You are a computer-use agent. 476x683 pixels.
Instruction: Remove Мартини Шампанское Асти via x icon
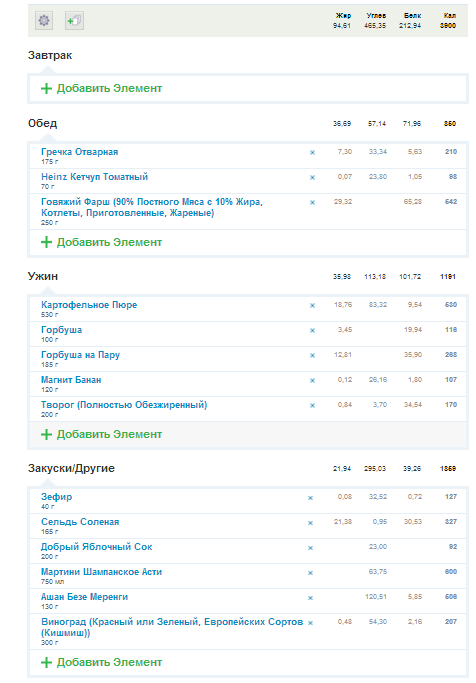[311, 573]
